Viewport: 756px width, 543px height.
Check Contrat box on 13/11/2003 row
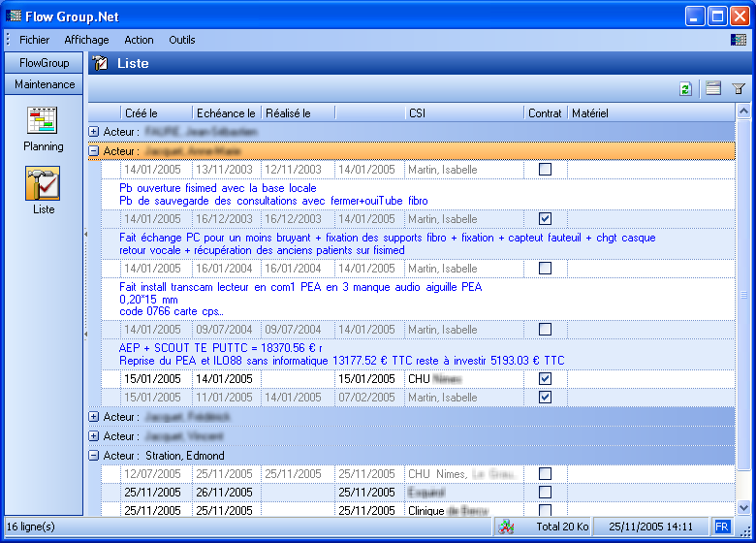point(545,170)
